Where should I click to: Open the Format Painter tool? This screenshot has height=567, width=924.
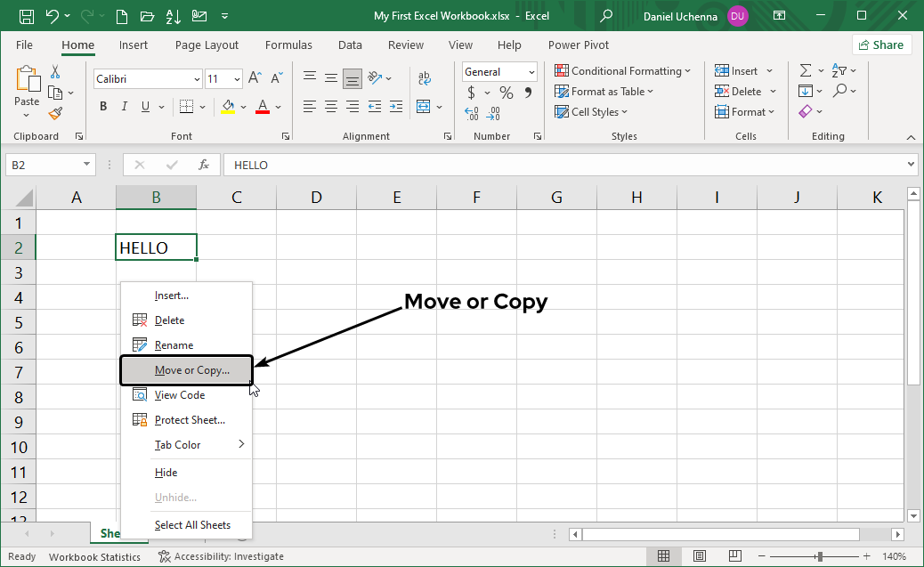click(53, 112)
